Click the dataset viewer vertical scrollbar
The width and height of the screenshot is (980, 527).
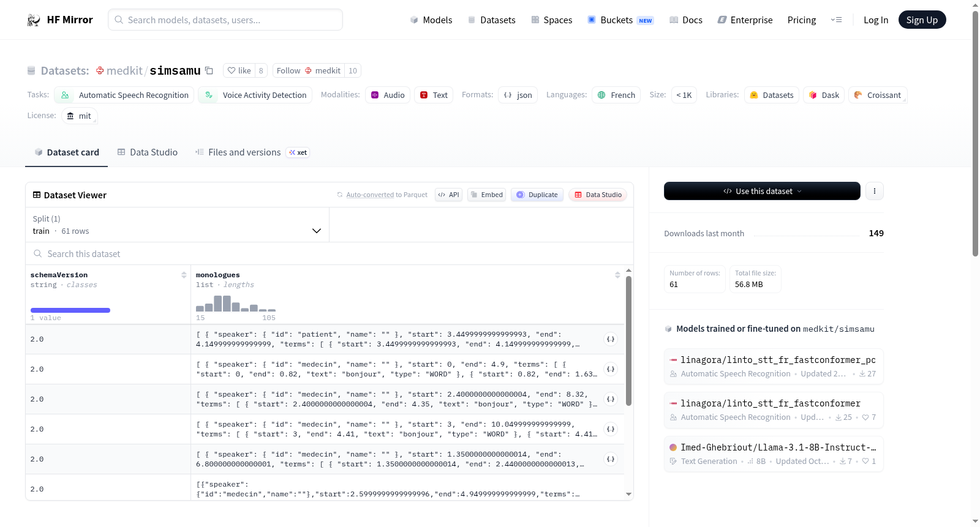pyautogui.click(x=628, y=341)
